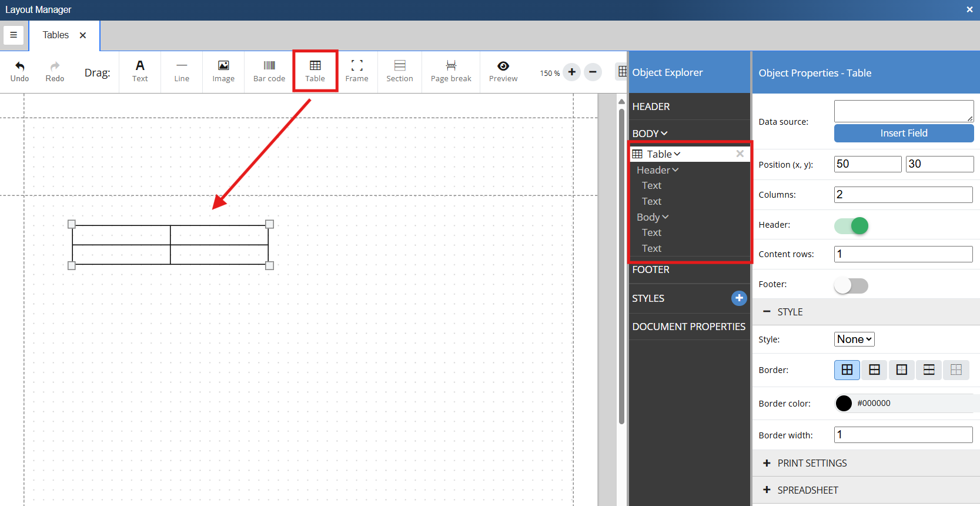Open the Style dropdown set to None

[x=854, y=339]
